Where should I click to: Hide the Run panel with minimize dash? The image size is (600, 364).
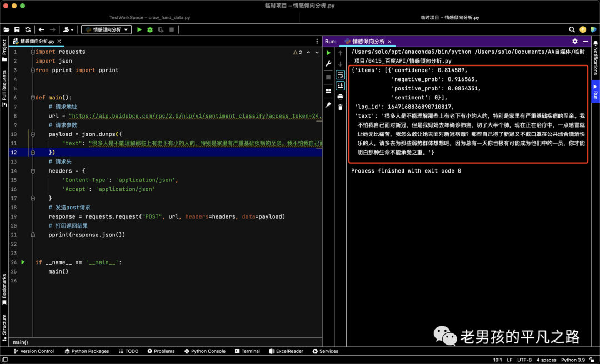(586, 41)
